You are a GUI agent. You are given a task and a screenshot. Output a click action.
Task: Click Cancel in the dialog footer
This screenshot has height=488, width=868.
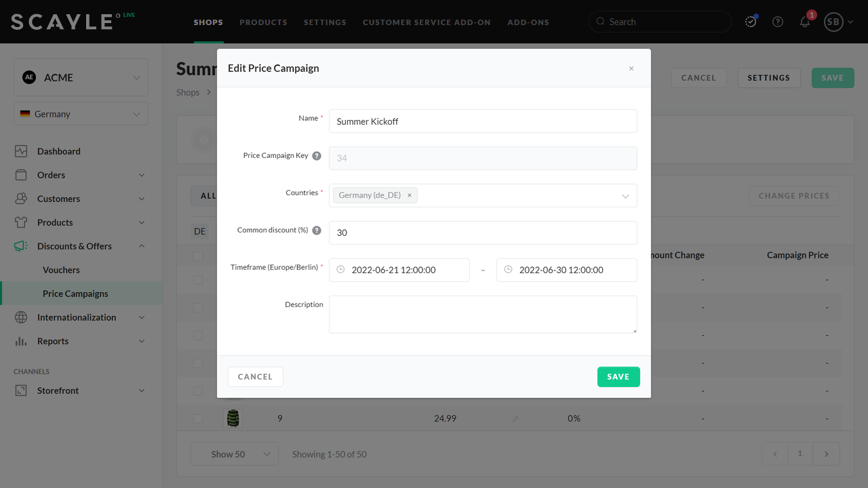pyautogui.click(x=255, y=377)
